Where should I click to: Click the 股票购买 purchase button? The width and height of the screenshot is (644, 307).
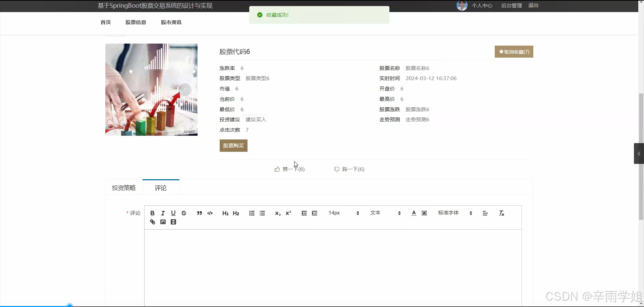[x=233, y=145]
